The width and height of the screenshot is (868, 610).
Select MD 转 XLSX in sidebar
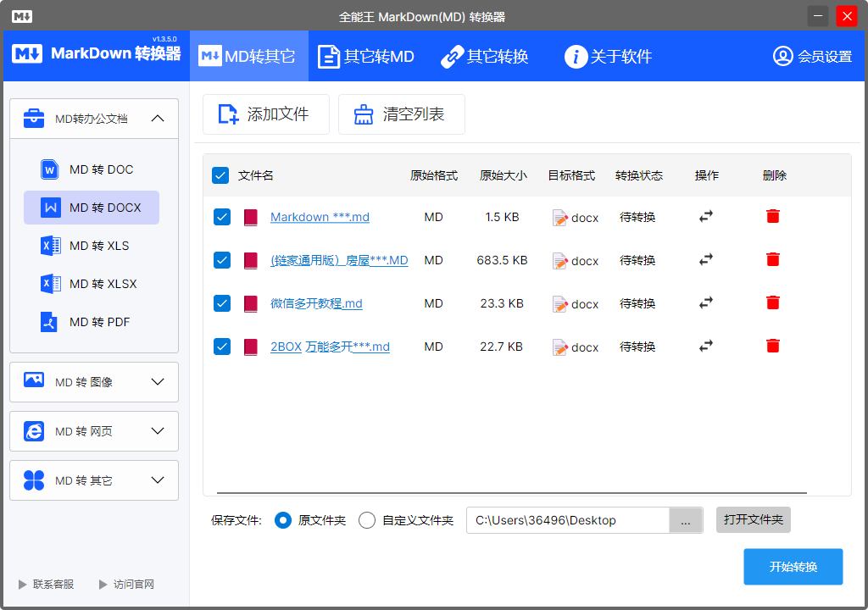[x=92, y=284]
